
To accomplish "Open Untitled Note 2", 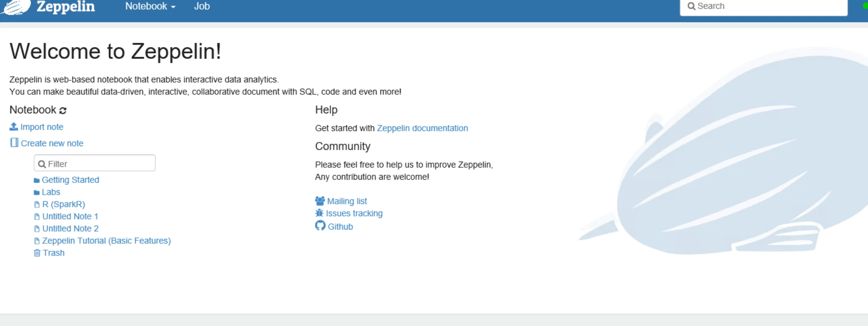I will [x=71, y=229].
